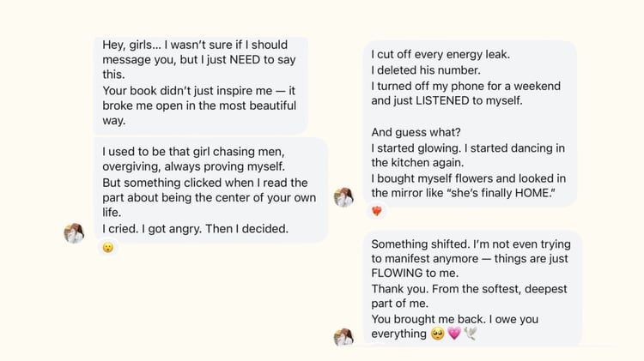Click the red heart reaction badge
Image resolution: width=644 pixels, height=361 pixels.
[x=376, y=211]
